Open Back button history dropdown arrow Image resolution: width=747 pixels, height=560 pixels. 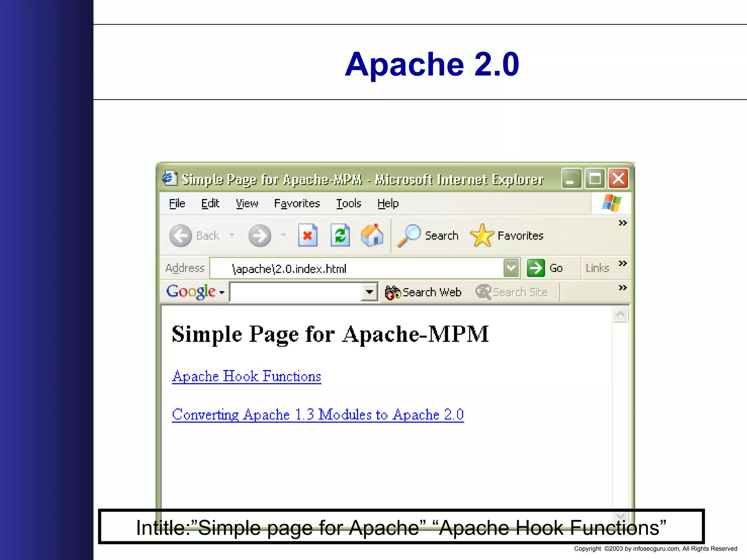[232, 235]
